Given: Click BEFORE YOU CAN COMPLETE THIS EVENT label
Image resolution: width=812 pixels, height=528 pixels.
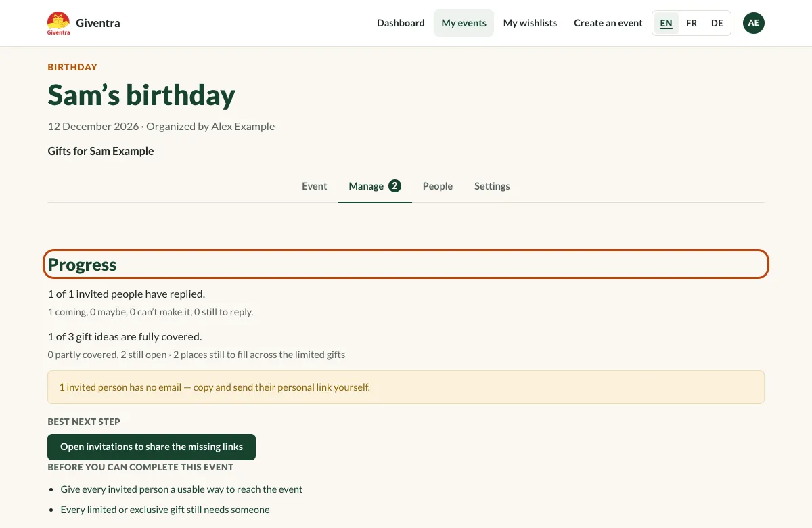Looking at the screenshot, I should (x=141, y=467).
